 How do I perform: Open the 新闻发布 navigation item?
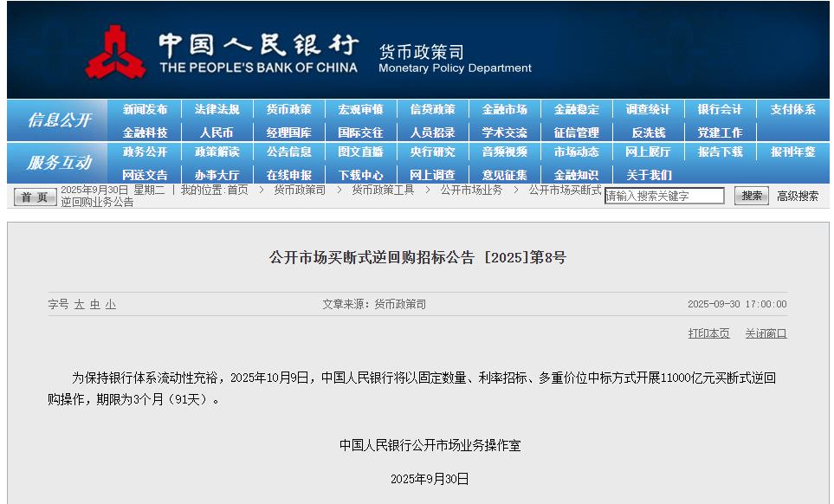145,108
